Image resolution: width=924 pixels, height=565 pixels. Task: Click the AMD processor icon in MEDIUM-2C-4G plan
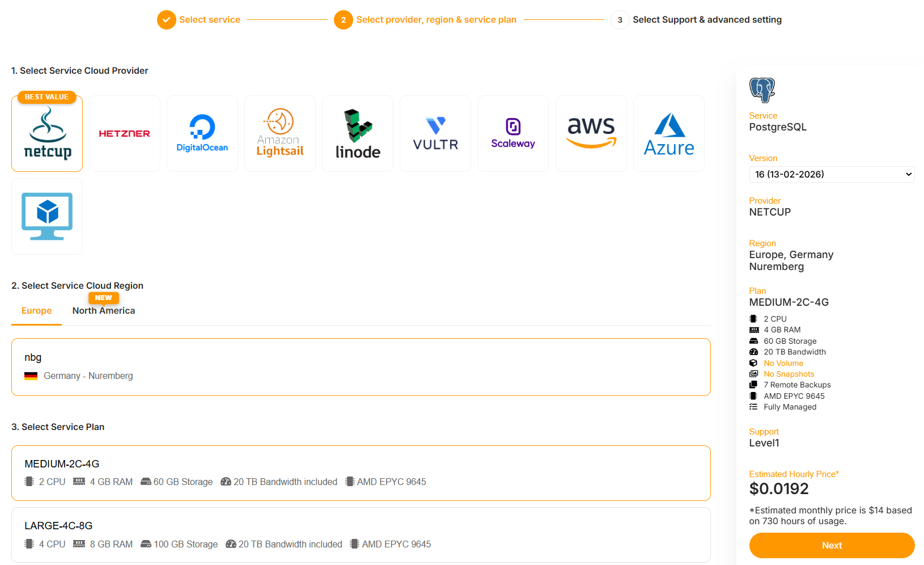tap(350, 482)
